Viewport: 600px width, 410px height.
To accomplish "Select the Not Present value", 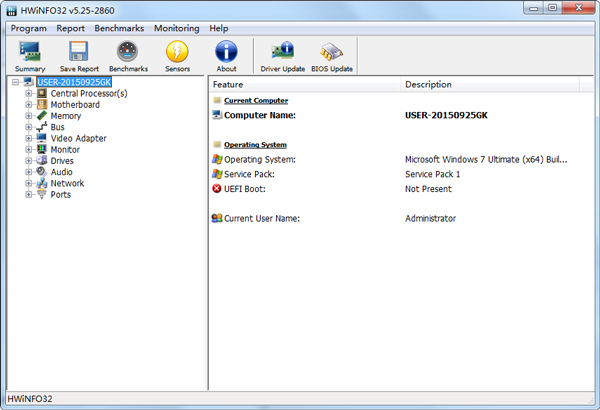I will point(428,189).
